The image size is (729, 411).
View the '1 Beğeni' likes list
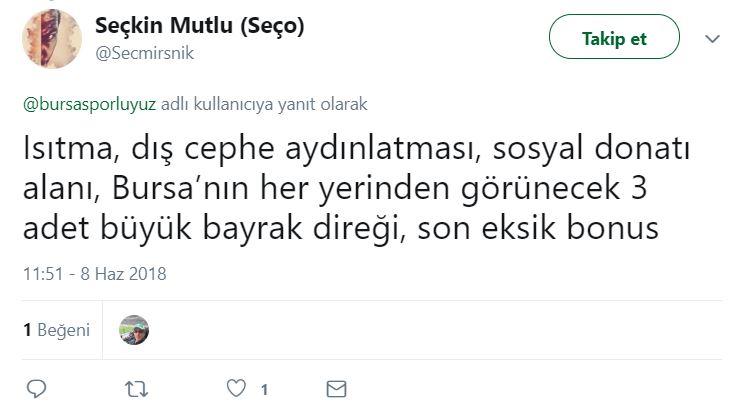coord(56,329)
